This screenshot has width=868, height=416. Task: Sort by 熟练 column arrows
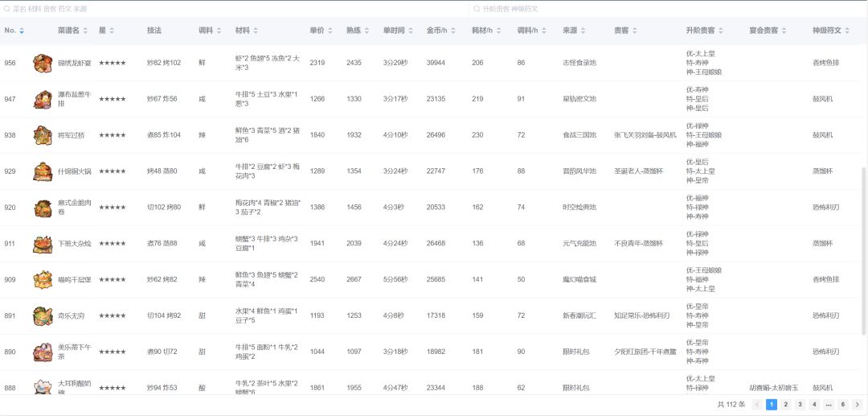366,31
